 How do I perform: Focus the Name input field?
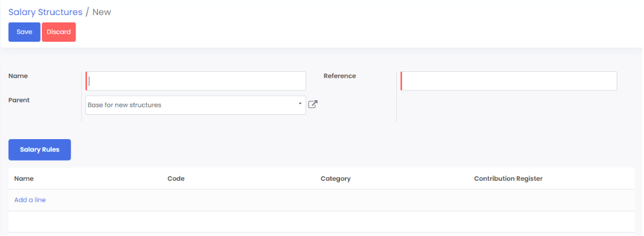coord(196,81)
